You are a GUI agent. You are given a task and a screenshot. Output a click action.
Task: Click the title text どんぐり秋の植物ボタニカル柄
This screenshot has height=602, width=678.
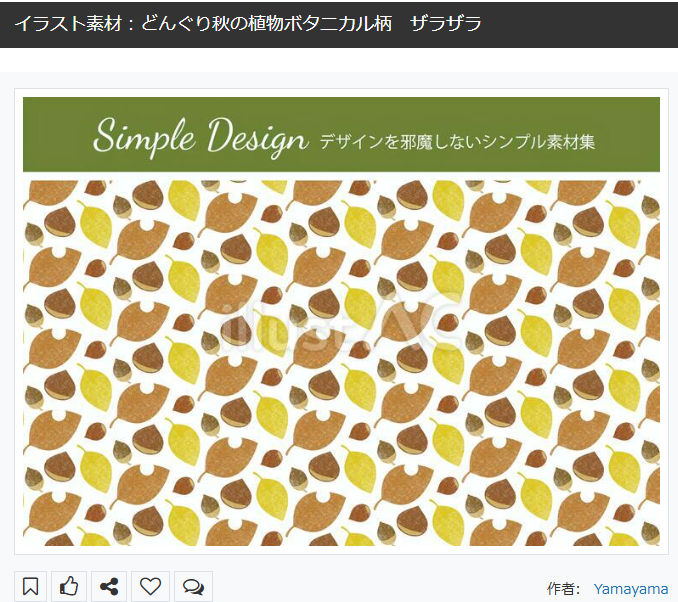pos(266,23)
